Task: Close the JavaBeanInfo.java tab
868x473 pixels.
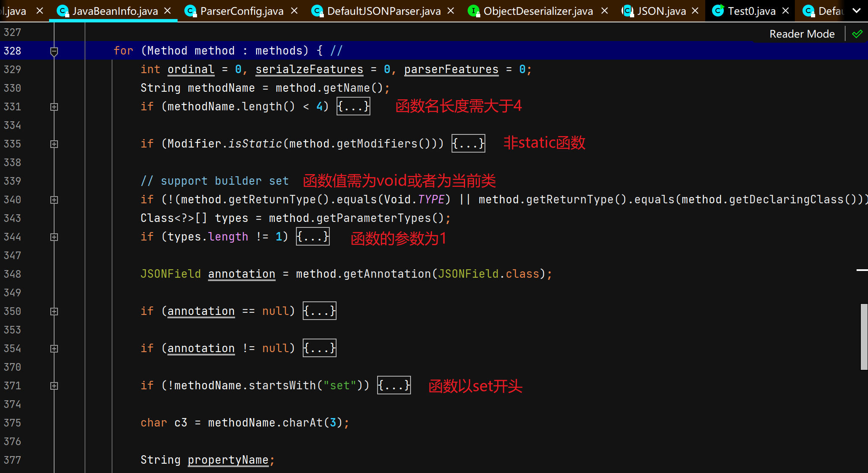Action: coord(168,11)
